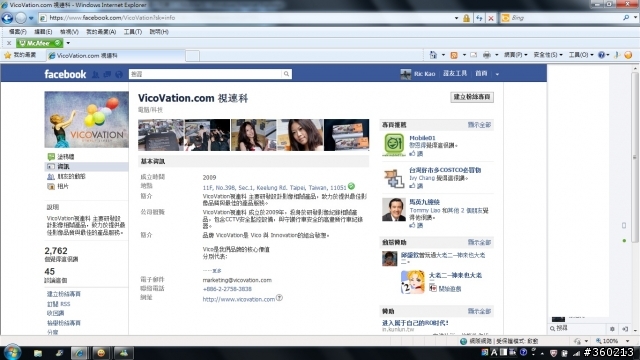Click the Internet Explorer taskbar button
The image size is (640, 360).
79,353
